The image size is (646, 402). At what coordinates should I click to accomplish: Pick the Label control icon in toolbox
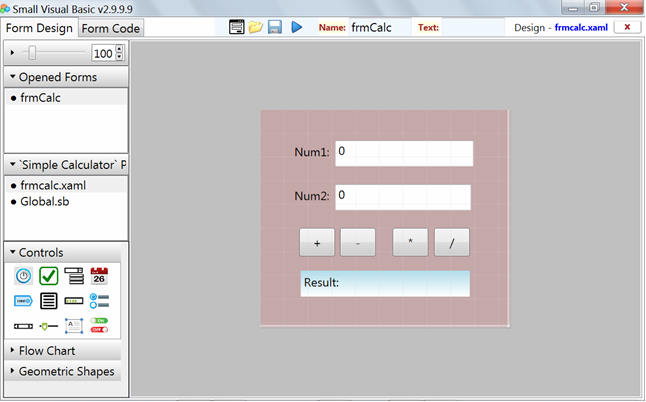(23, 300)
